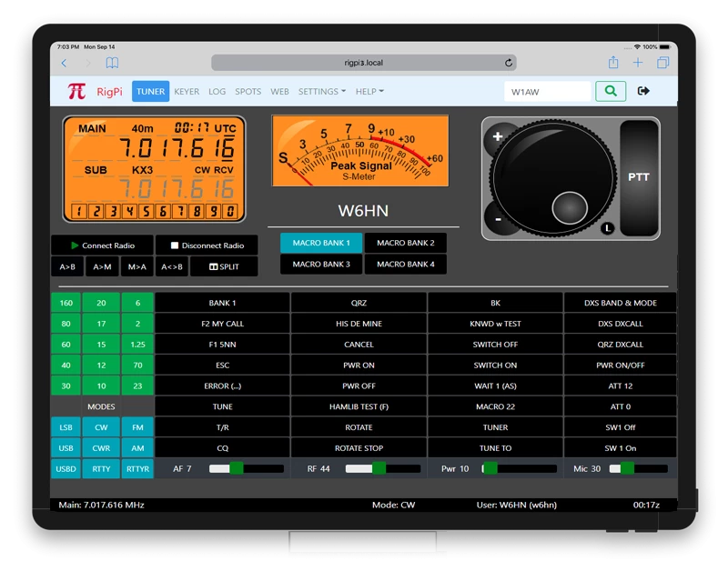Click the W1AW callsign search field
This screenshot has height=571, width=728.
[547, 91]
